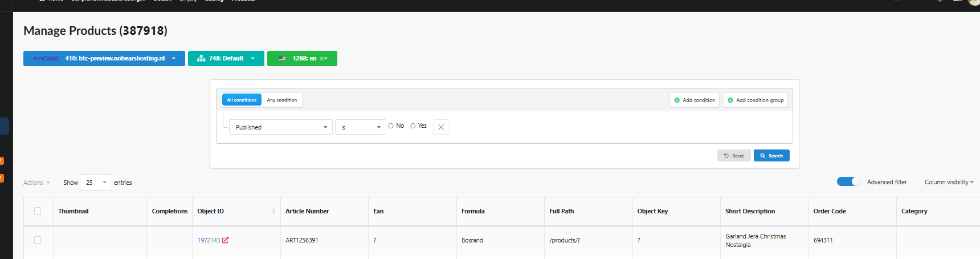Select the All conditions tab

pyautogui.click(x=242, y=100)
